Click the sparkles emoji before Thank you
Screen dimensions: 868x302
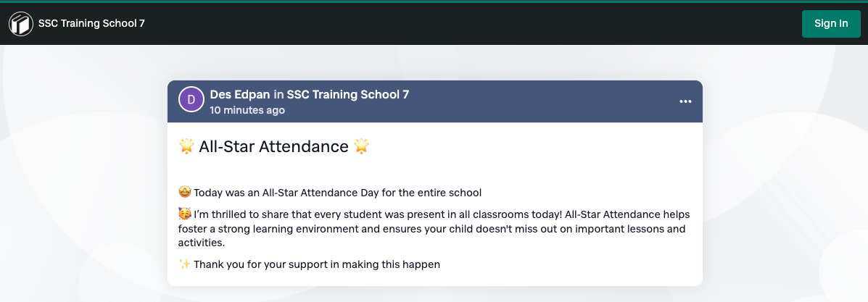[x=185, y=264]
